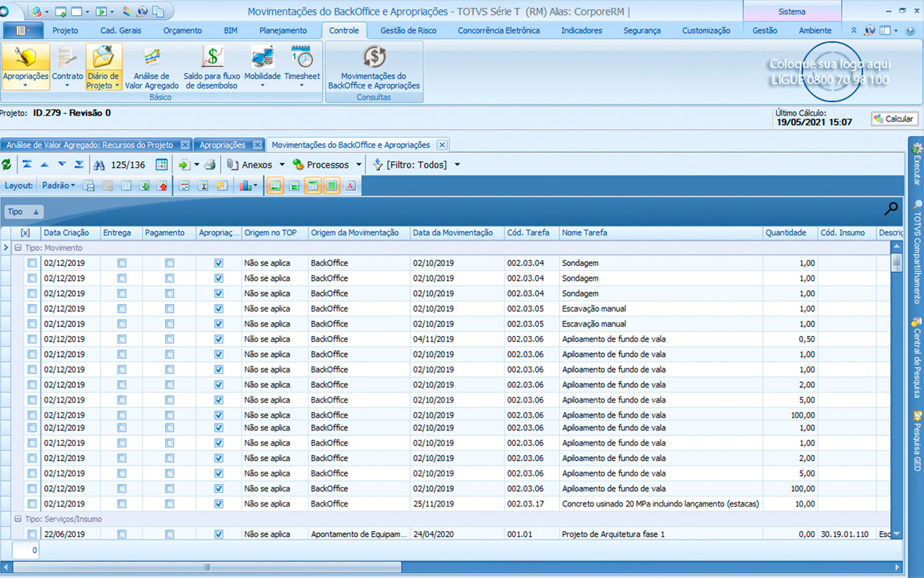Click the layout icon with red up arrow
924x578 pixels.
pos(162,186)
